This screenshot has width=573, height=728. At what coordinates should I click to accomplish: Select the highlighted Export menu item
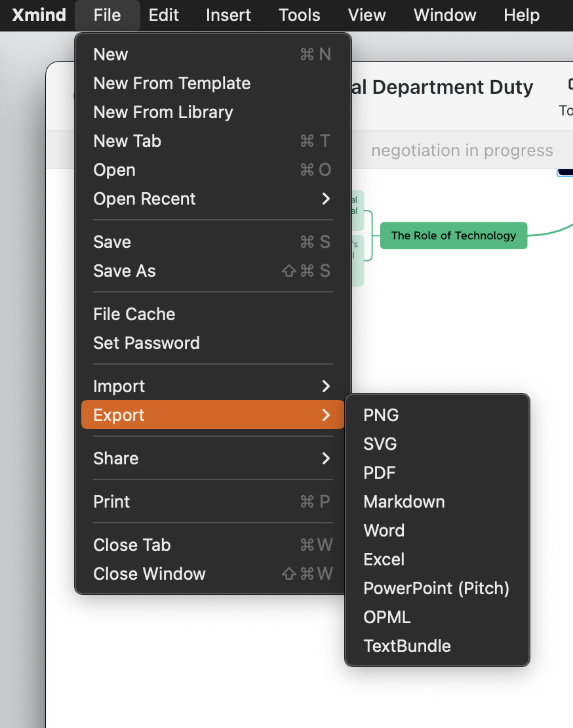pyautogui.click(x=212, y=415)
